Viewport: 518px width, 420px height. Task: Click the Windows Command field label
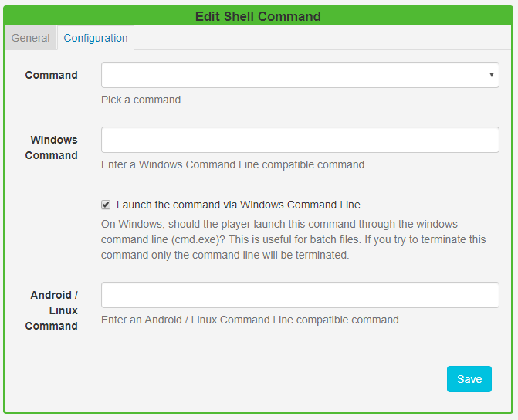(x=53, y=147)
